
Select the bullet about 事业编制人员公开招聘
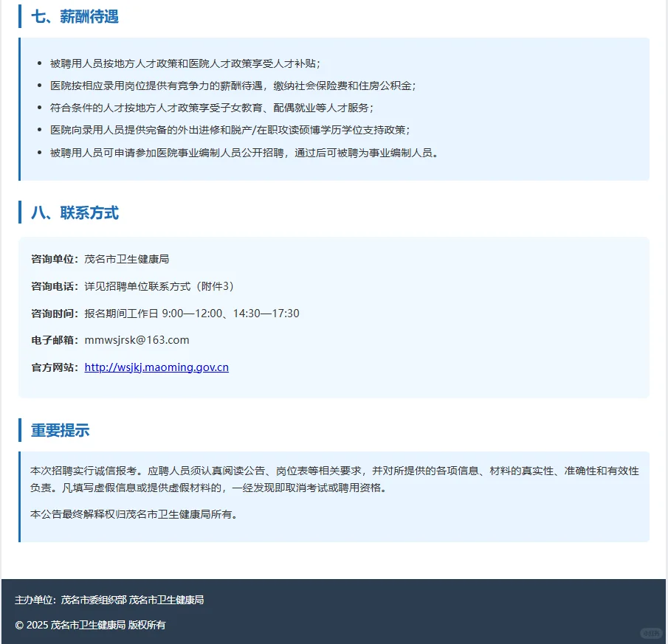(244, 153)
